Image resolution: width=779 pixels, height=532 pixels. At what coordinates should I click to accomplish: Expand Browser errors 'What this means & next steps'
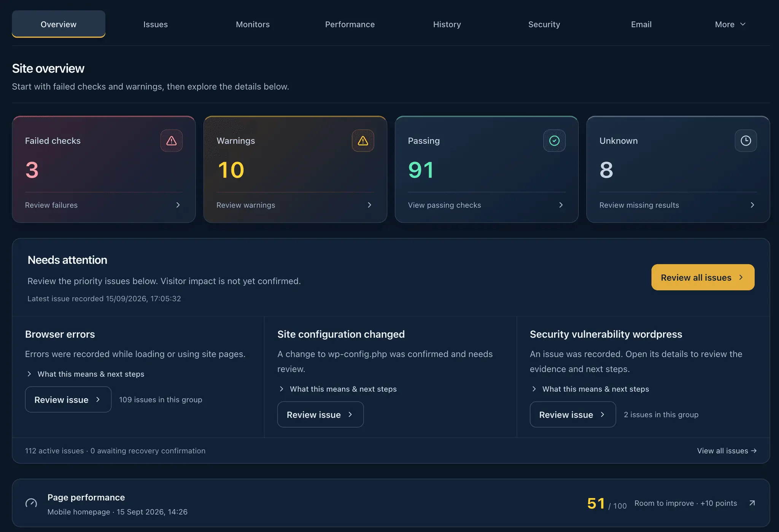tap(85, 374)
